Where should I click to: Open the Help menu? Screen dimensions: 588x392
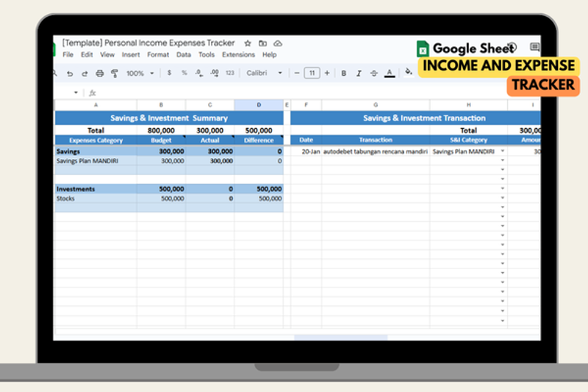[269, 54]
